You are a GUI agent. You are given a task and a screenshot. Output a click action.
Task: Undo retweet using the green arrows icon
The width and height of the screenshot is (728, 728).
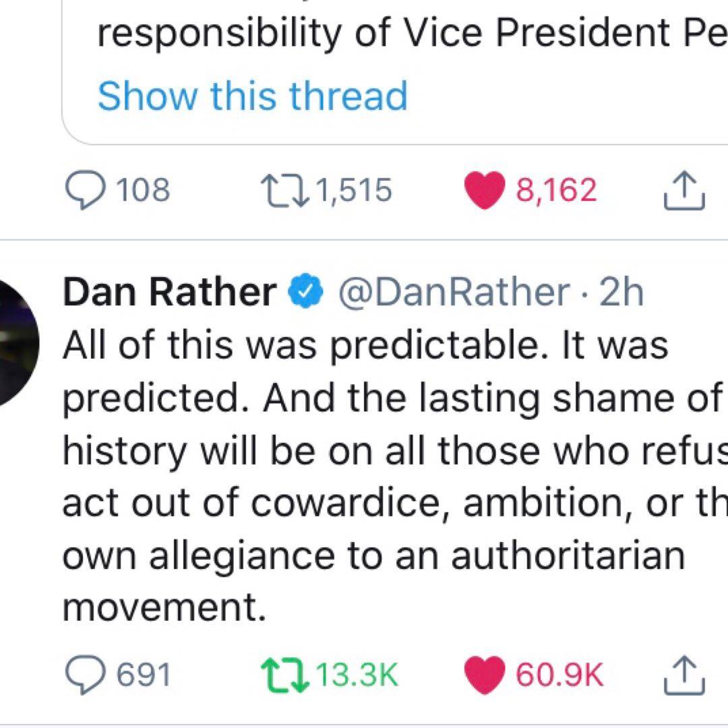[x=282, y=675]
